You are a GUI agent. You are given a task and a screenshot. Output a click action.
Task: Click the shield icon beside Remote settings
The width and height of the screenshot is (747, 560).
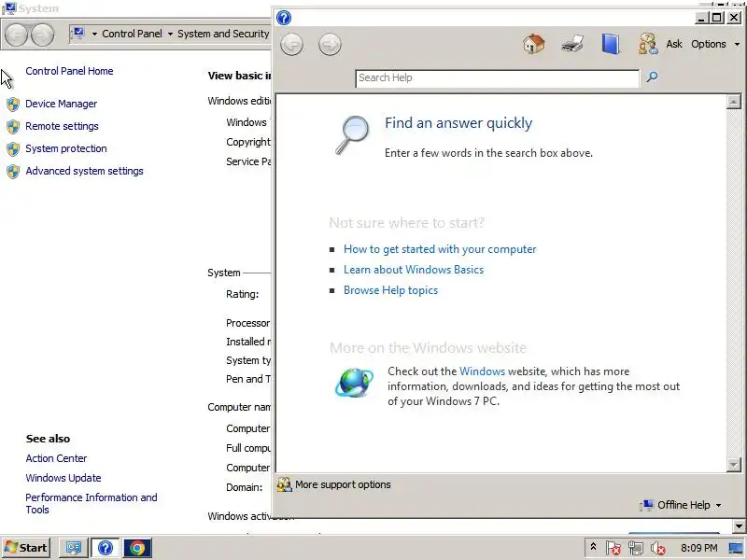(x=13, y=127)
